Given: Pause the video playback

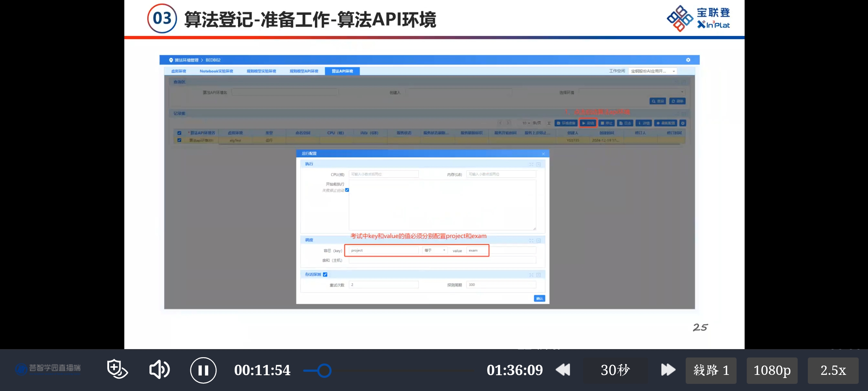Looking at the screenshot, I should pos(203,370).
